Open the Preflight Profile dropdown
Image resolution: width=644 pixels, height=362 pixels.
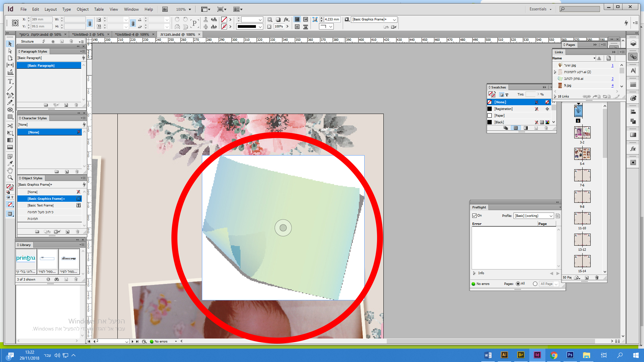pyautogui.click(x=534, y=216)
